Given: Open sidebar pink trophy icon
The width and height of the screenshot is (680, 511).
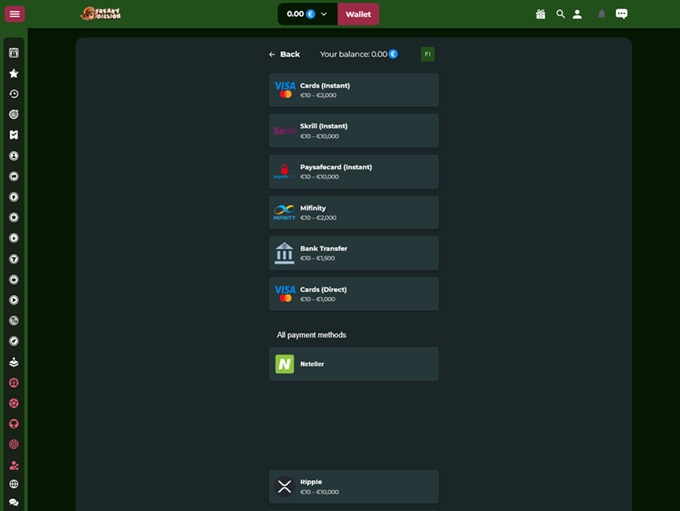Looking at the screenshot, I should pos(14,424).
